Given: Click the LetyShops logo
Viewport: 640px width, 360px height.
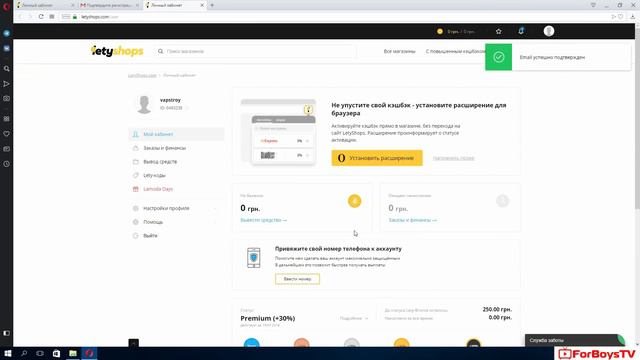Looking at the screenshot, I should (x=117, y=51).
